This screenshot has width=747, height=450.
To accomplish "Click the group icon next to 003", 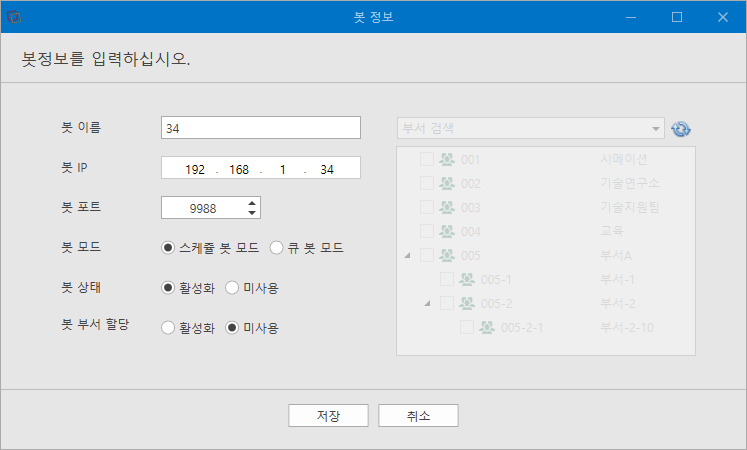I will 447,207.
